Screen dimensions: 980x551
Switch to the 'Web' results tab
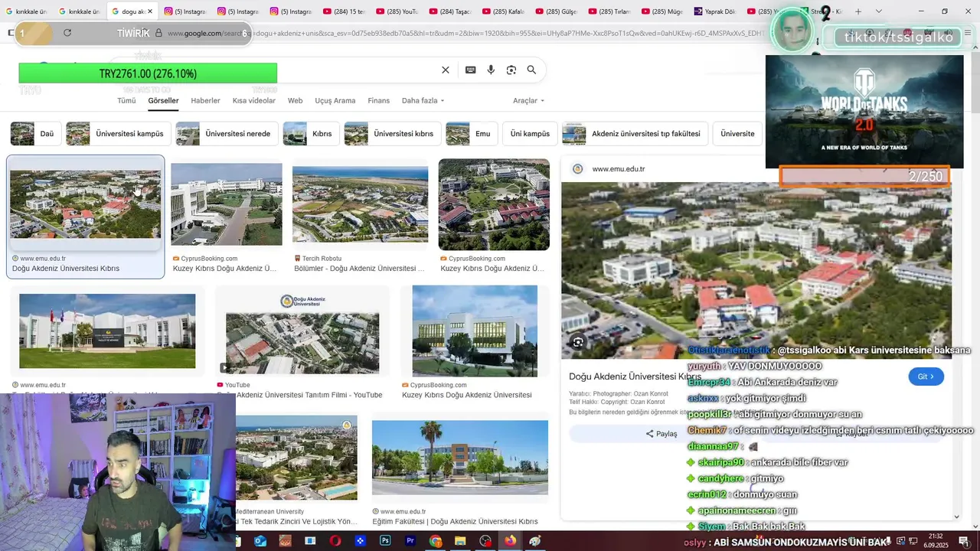tap(296, 101)
